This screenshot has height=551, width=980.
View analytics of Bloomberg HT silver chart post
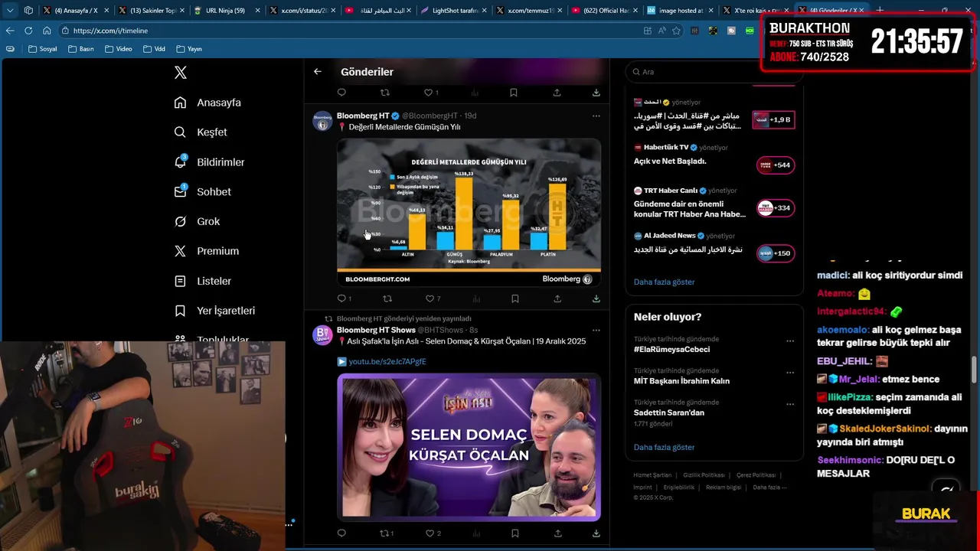click(x=475, y=298)
